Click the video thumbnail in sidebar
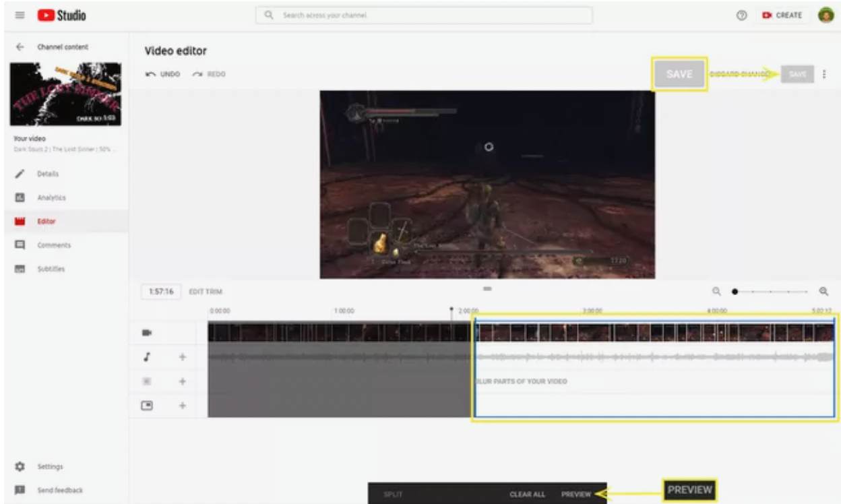841x504 pixels. (65, 94)
